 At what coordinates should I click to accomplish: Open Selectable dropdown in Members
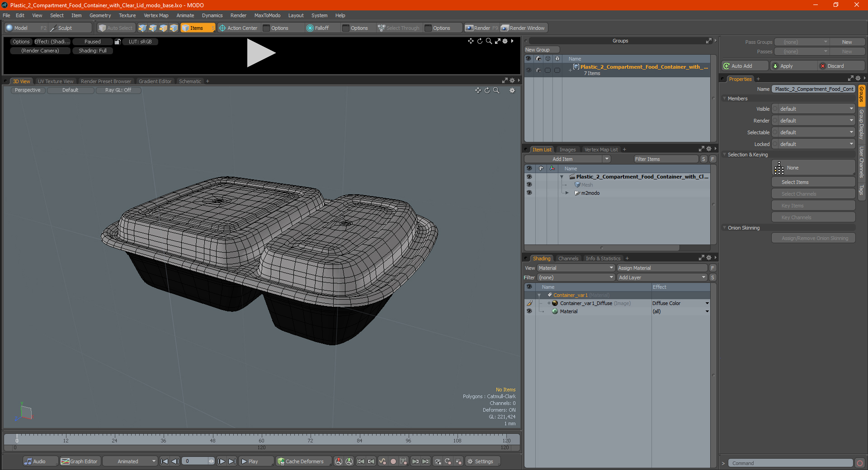tap(813, 132)
